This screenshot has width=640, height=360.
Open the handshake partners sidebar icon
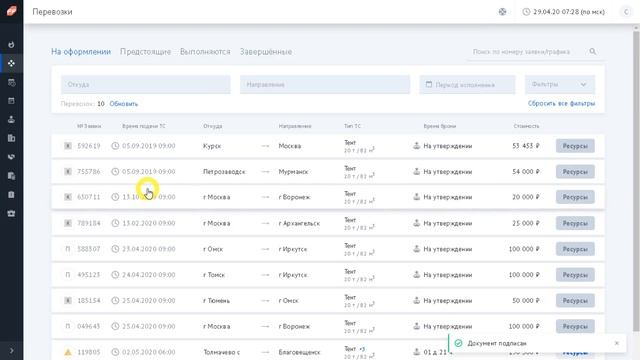11,157
